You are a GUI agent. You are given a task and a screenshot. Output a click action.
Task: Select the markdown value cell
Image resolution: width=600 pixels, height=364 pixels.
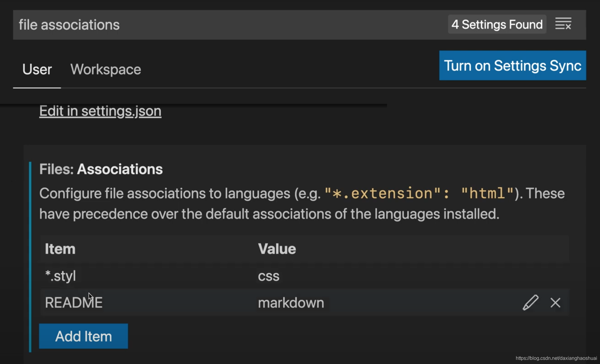coord(291,303)
